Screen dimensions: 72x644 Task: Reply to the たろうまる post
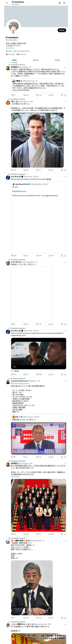[x=12, y=324]
